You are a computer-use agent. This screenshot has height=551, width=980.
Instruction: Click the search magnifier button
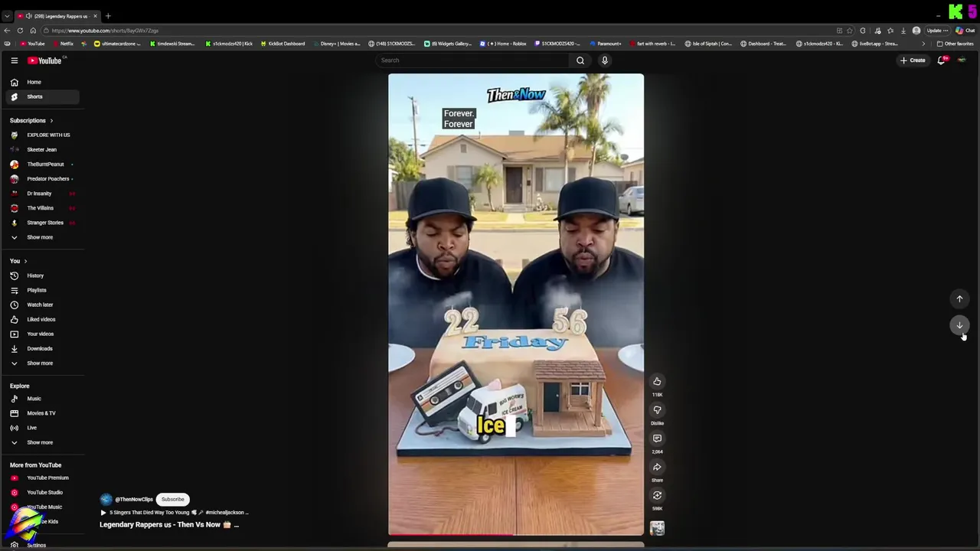coord(580,60)
